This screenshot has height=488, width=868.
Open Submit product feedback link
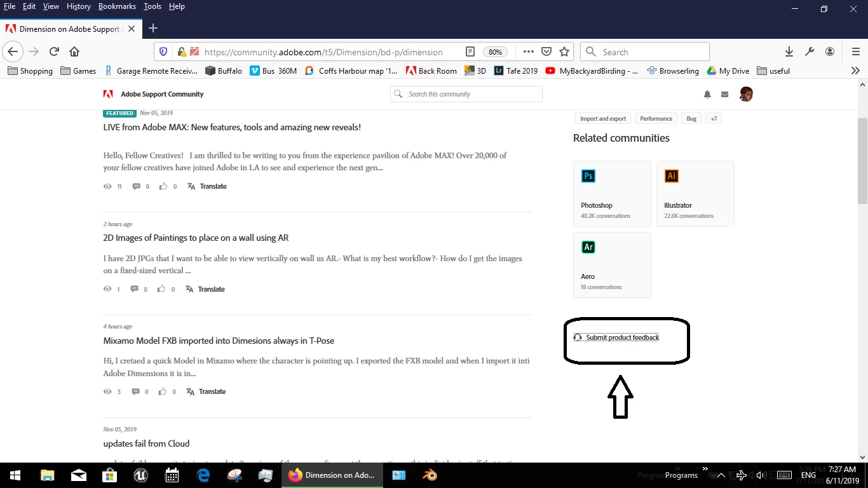tap(616, 337)
